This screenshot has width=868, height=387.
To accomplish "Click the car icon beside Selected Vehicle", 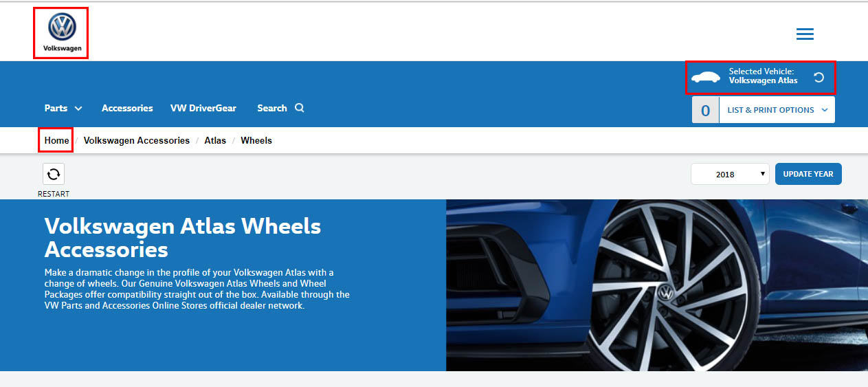I will tap(706, 77).
